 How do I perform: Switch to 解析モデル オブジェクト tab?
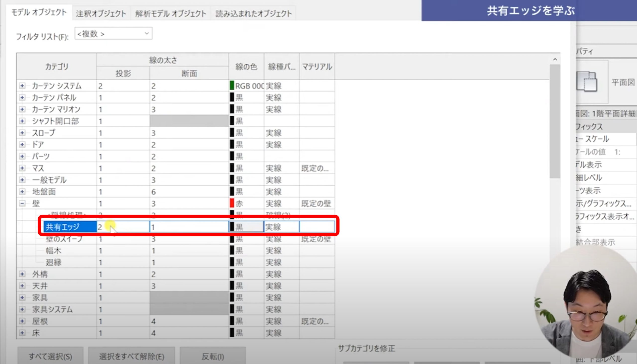click(x=170, y=13)
